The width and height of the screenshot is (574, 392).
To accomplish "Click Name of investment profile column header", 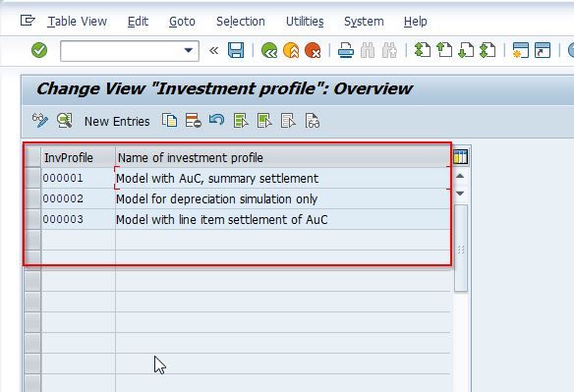I will click(x=282, y=158).
